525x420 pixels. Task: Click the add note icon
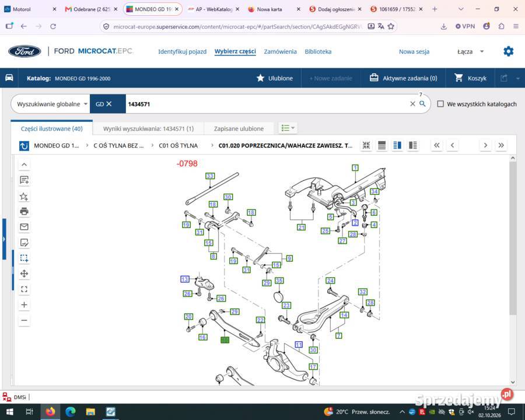[24, 180]
